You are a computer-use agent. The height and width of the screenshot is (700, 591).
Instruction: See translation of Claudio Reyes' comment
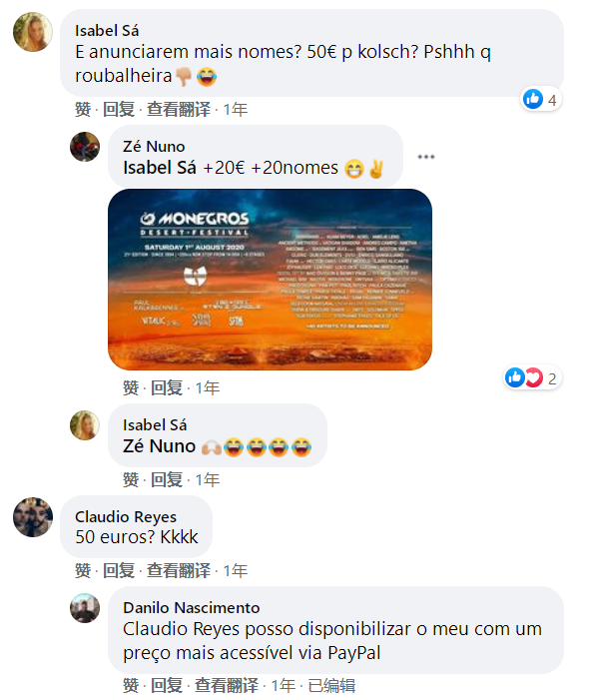(179, 570)
